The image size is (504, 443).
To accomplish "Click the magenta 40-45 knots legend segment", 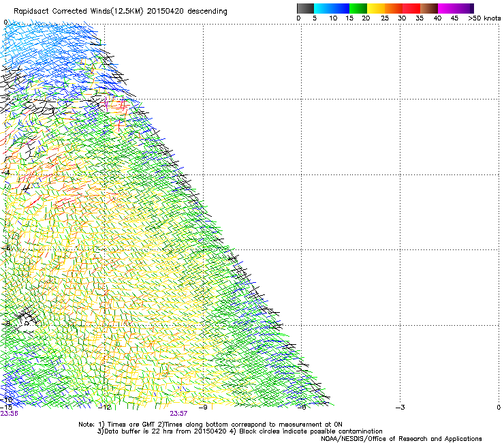I will point(447,8).
